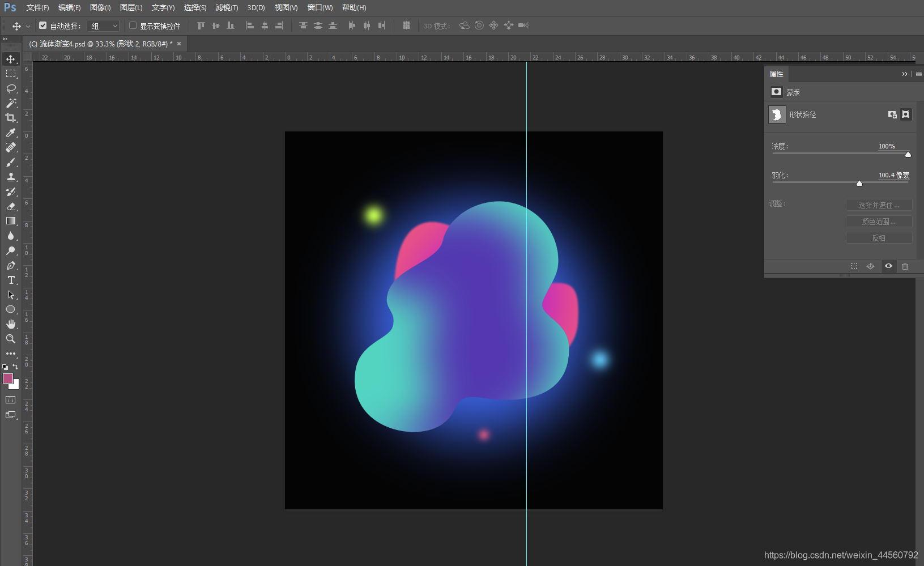Select the Move tool in the toolbox
Viewport: 924px width, 566px height.
[x=11, y=59]
